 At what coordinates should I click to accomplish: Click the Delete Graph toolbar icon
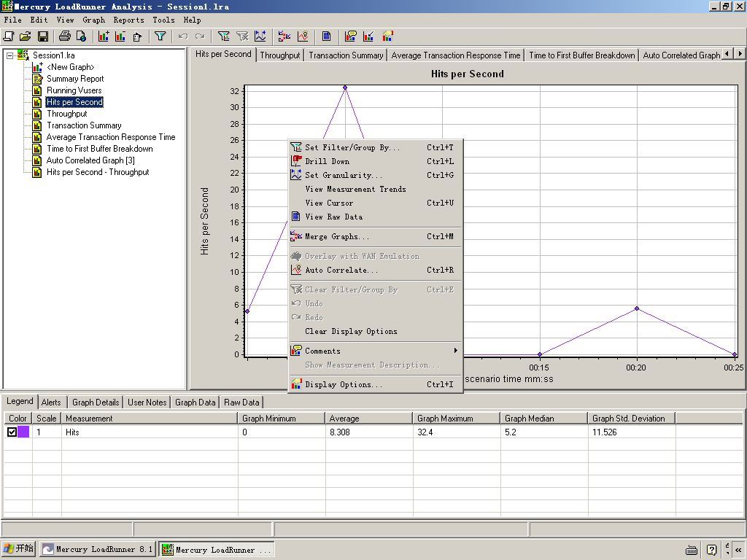[120, 36]
